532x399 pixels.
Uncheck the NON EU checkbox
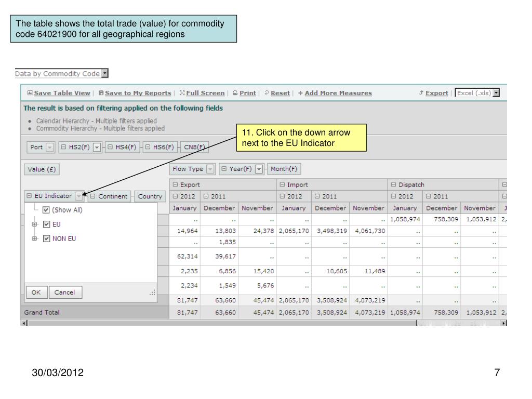(x=46, y=238)
